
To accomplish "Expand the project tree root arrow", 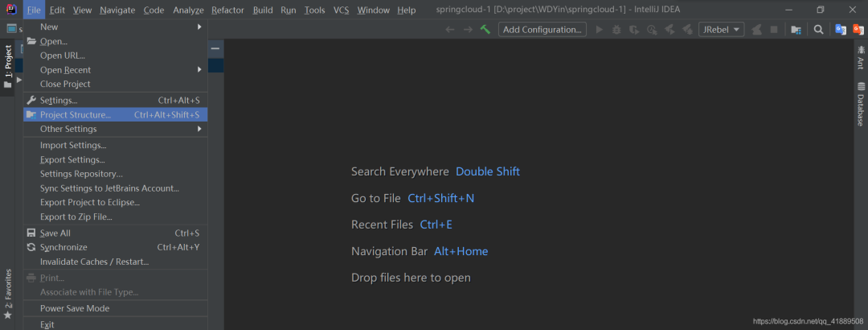I will (19, 80).
